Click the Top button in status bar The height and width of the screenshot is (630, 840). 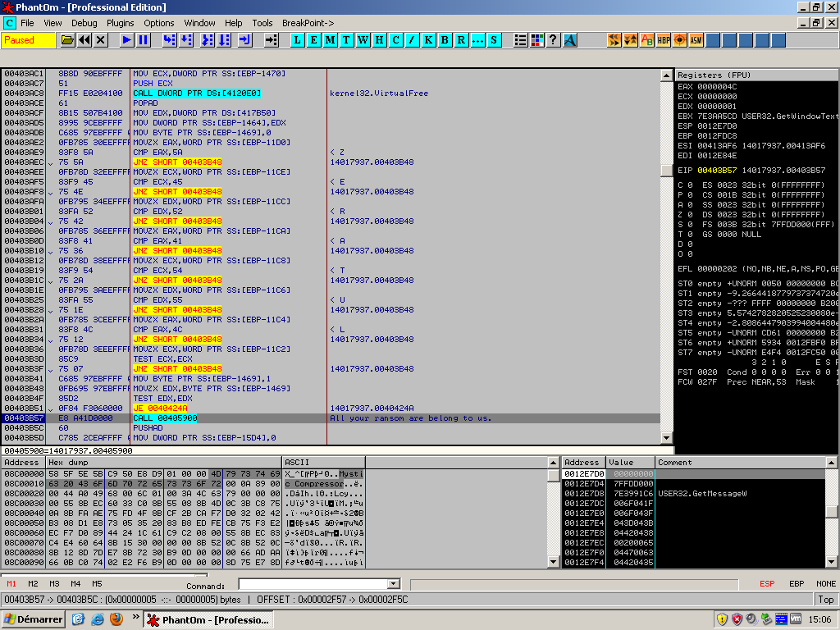tap(825, 600)
